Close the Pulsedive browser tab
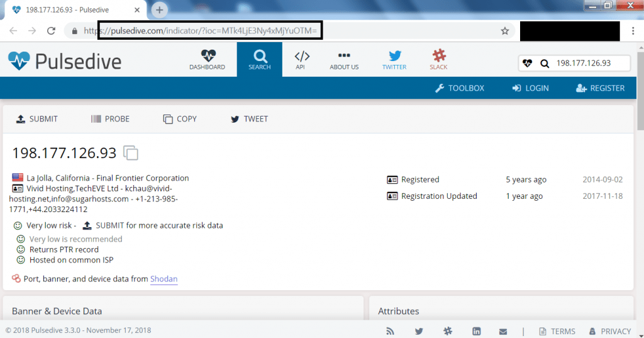This screenshot has width=644, height=338. (137, 10)
